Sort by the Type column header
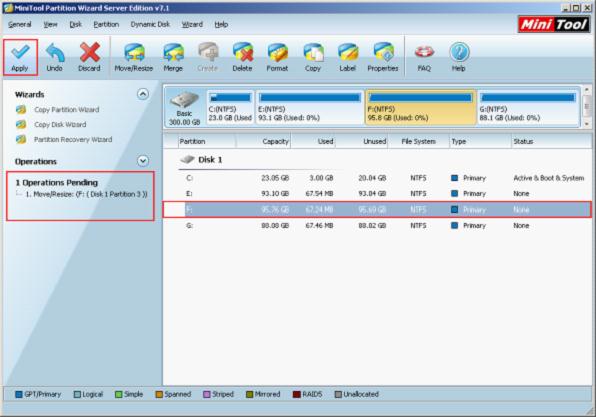The width and height of the screenshot is (596, 417). 480,141
